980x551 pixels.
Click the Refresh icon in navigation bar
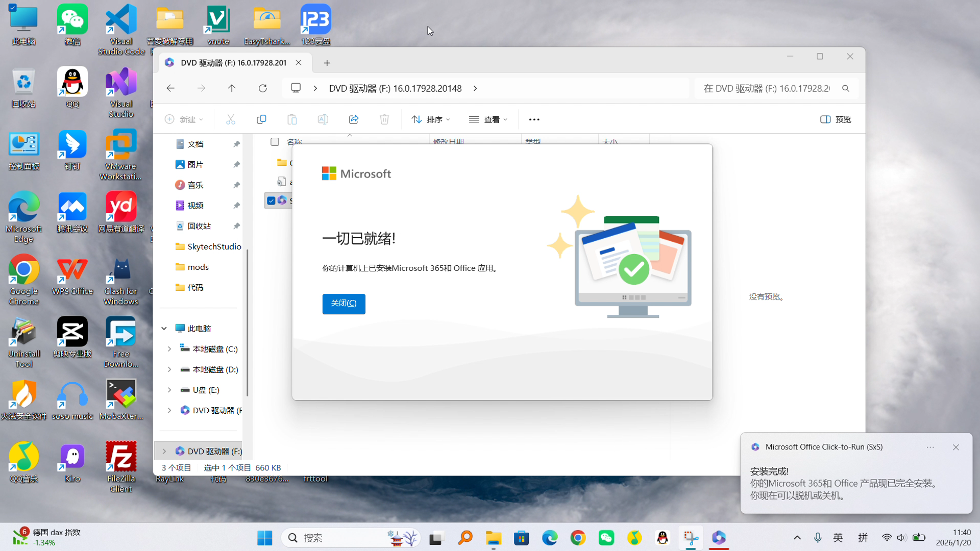pos(263,88)
